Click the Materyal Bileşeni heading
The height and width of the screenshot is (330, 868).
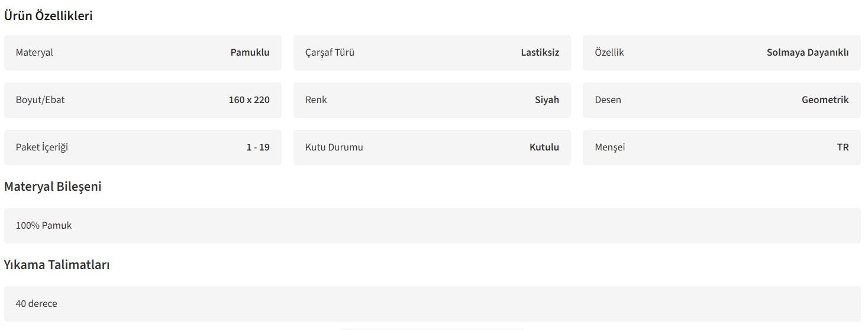53,186
